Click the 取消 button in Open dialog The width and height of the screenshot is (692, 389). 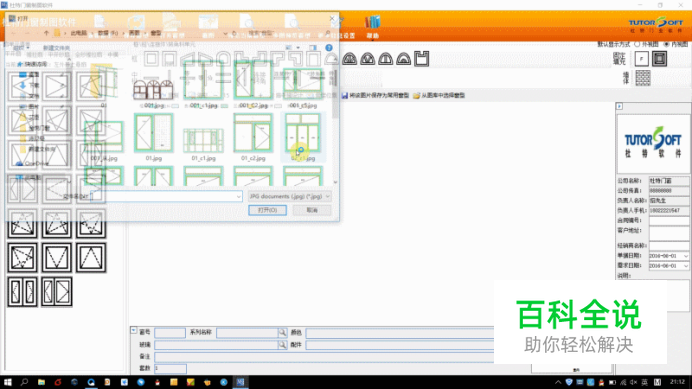click(312, 210)
